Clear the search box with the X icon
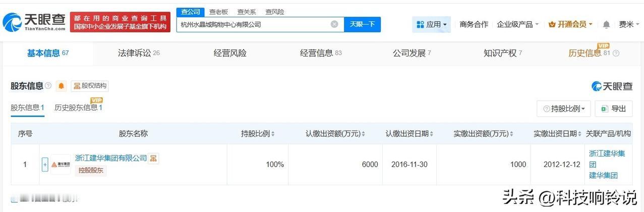Viewport: 644px width, 212px height. pyautogui.click(x=334, y=24)
